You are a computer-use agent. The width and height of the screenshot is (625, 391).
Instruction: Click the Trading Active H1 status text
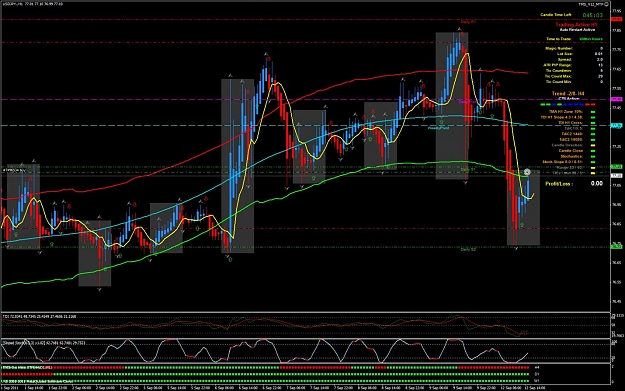point(576,25)
